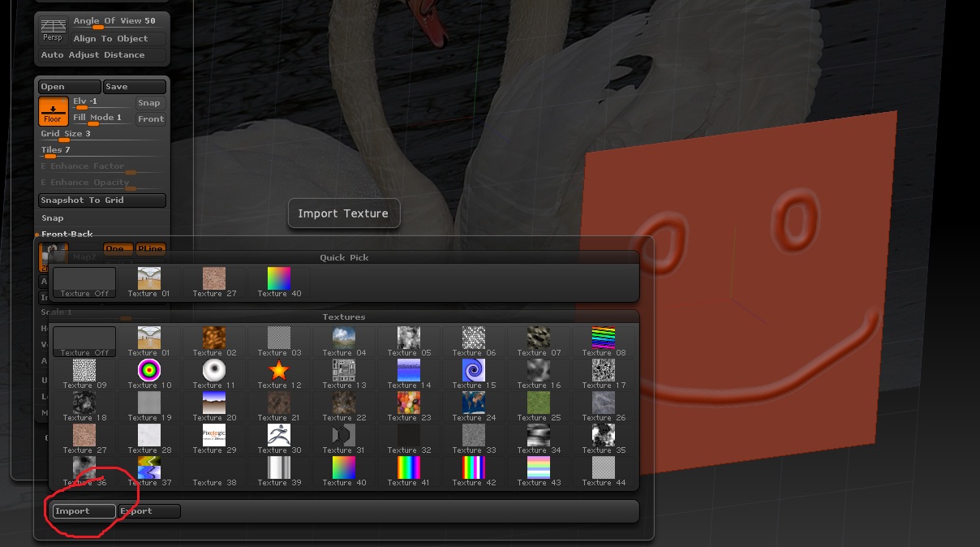Pick the Texture 41 rainbow gradient
Image resolution: width=980 pixels, height=547 pixels.
(x=409, y=472)
